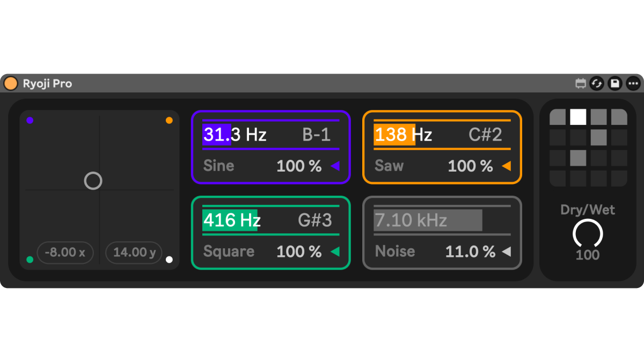This screenshot has width=644, height=362.
Task: Click the 7.10 kHz noise frequency bar
Action: point(428,220)
